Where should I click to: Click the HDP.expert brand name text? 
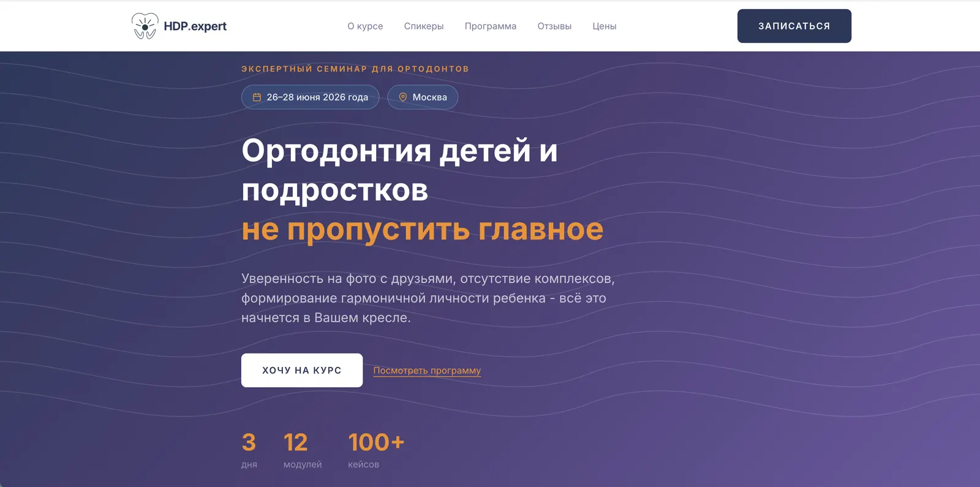pos(195,26)
